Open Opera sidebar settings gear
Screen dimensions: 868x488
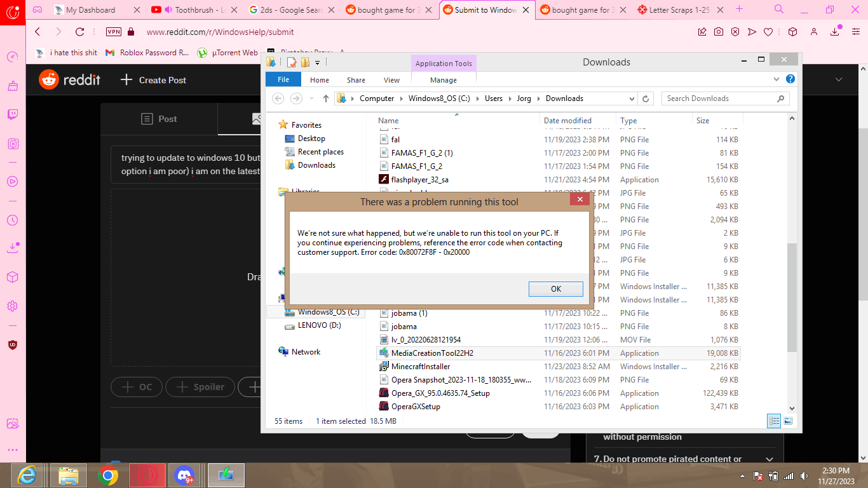[13, 306]
